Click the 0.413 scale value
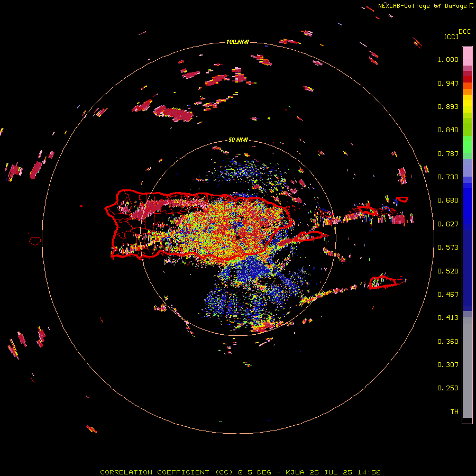The width and height of the screenshot is (476, 476). click(448, 318)
